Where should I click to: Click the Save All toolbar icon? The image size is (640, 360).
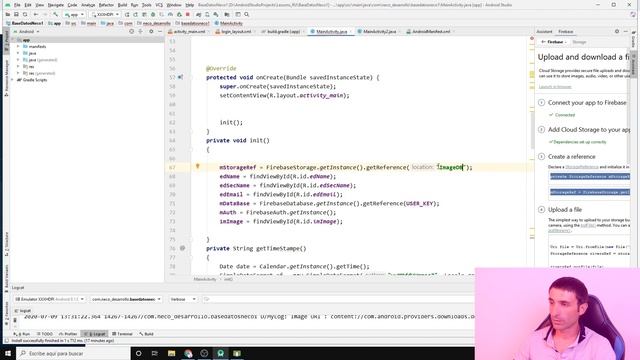click(16, 14)
